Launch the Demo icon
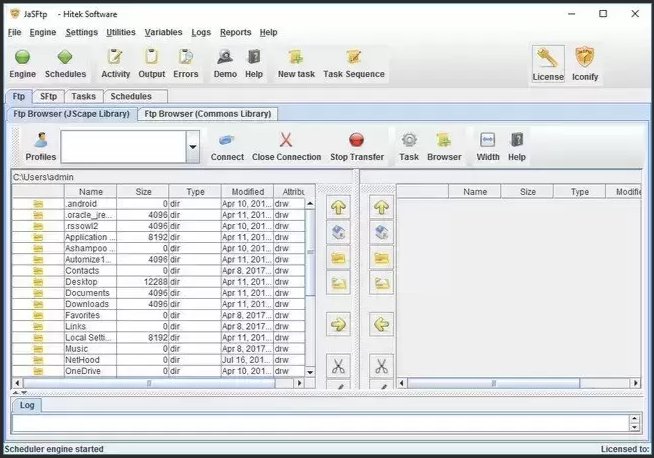 pyautogui.click(x=225, y=57)
